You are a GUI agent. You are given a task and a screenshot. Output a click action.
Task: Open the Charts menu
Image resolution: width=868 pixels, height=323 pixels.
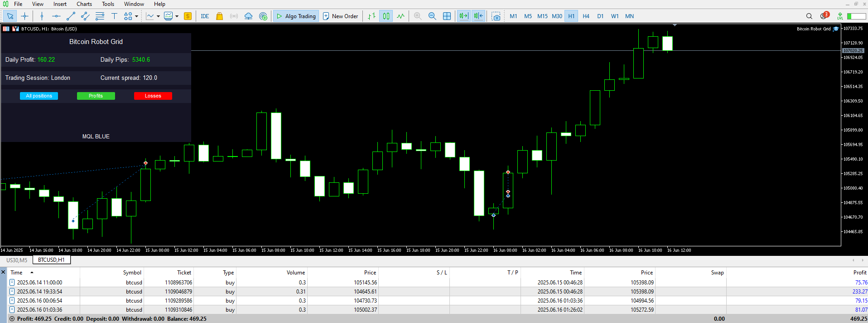(84, 4)
